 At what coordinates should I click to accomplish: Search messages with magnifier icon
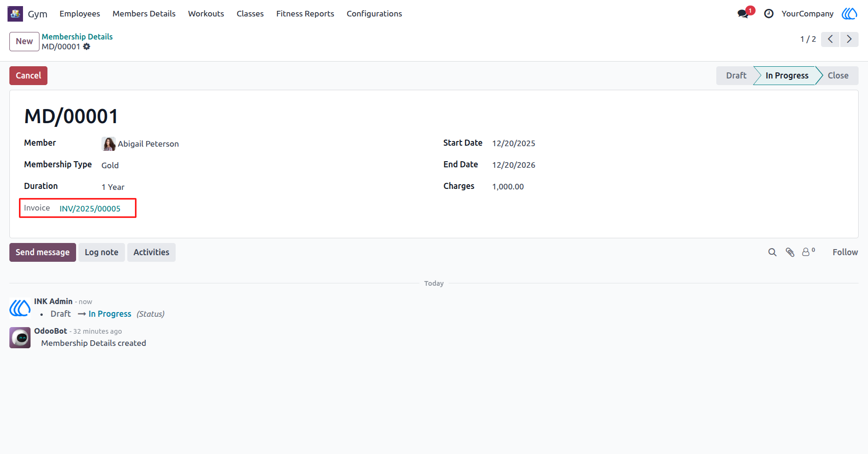(x=772, y=252)
